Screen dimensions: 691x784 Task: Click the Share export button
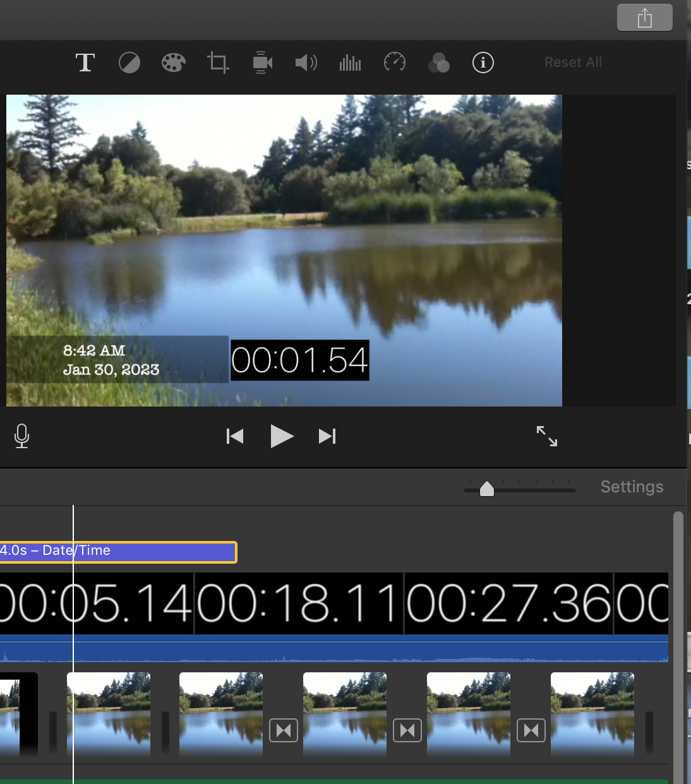click(x=644, y=18)
